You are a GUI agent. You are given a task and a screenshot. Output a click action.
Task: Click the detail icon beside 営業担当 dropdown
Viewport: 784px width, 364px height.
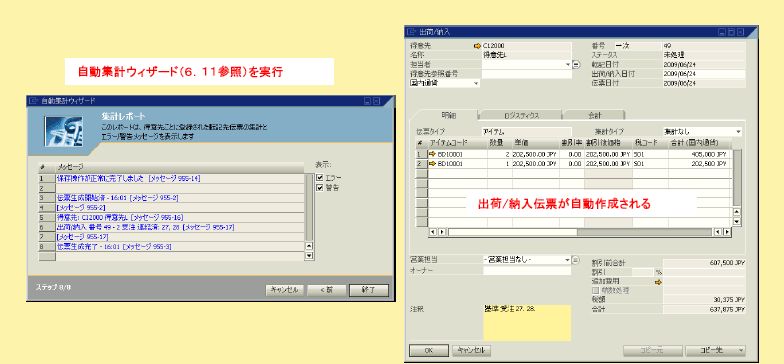[576, 260]
